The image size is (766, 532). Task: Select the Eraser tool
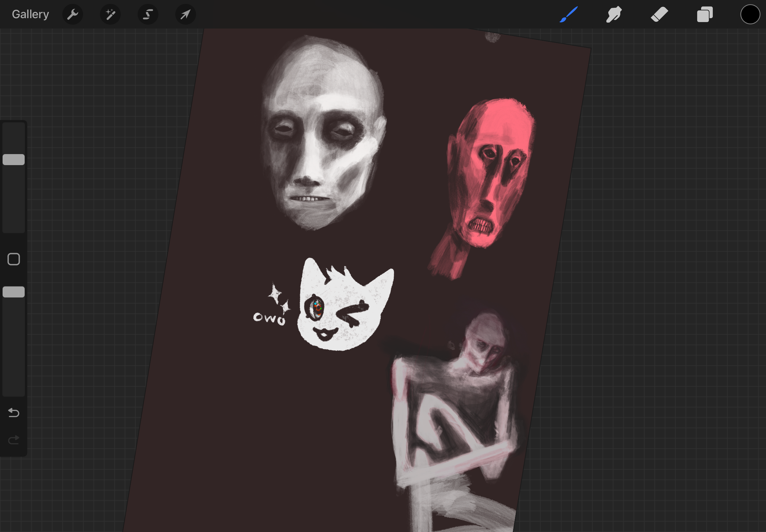coord(659,14)
